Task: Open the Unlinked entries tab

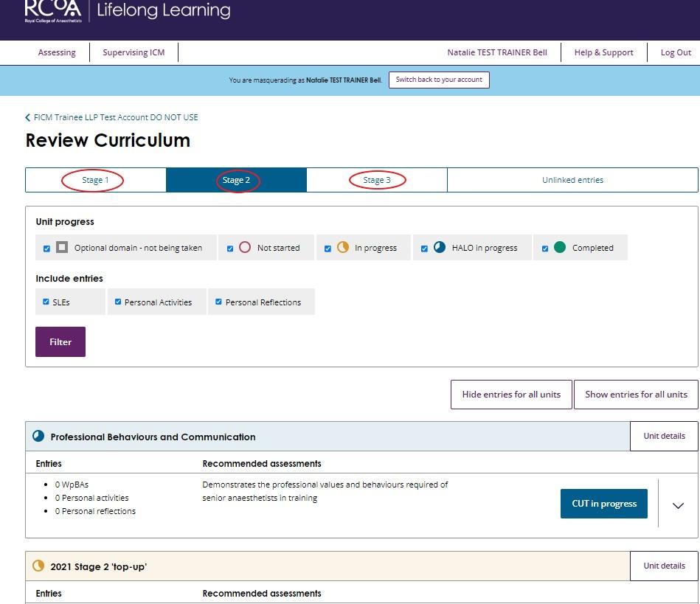Action: [572, 180]
